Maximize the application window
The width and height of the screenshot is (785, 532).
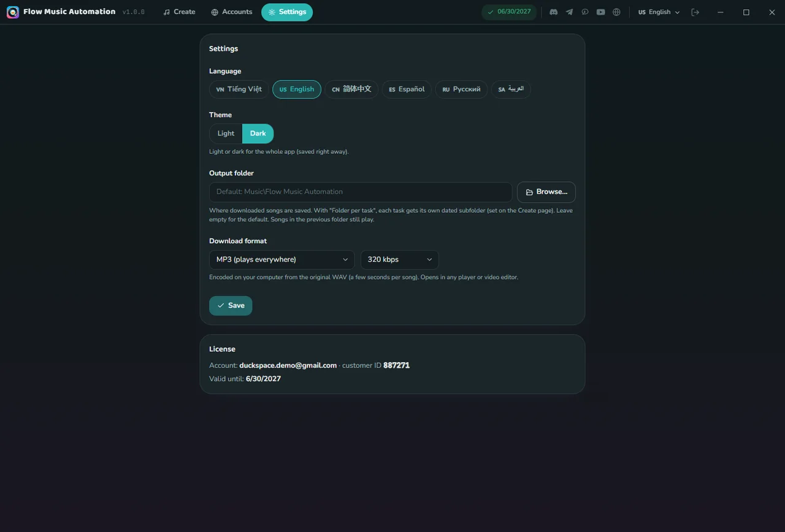click(746, 12)
